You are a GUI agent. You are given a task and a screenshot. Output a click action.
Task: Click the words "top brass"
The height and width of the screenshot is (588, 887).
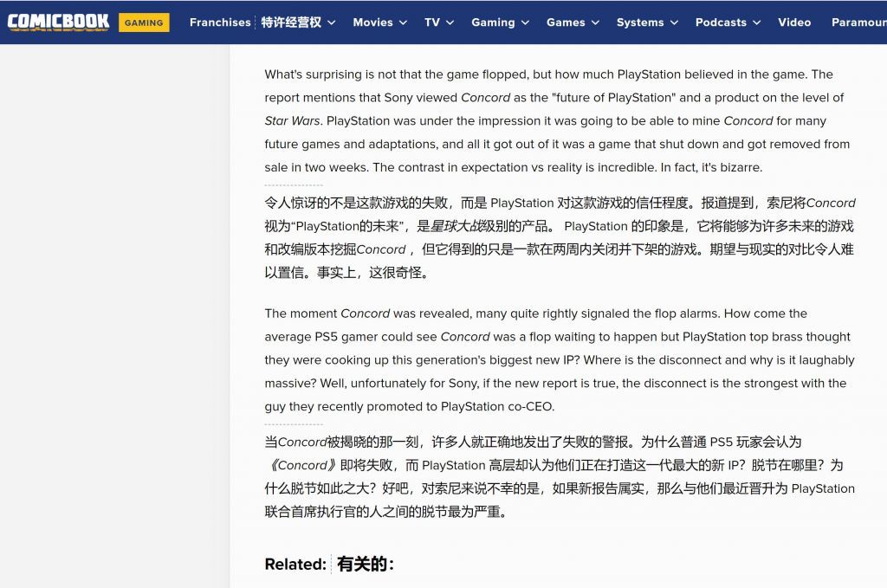click(776, 337)
